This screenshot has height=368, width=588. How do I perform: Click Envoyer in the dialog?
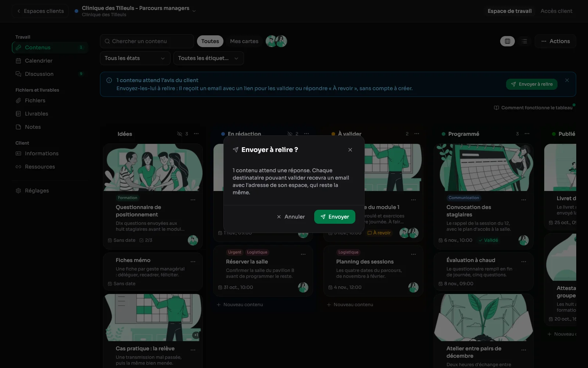pos(334,217)
